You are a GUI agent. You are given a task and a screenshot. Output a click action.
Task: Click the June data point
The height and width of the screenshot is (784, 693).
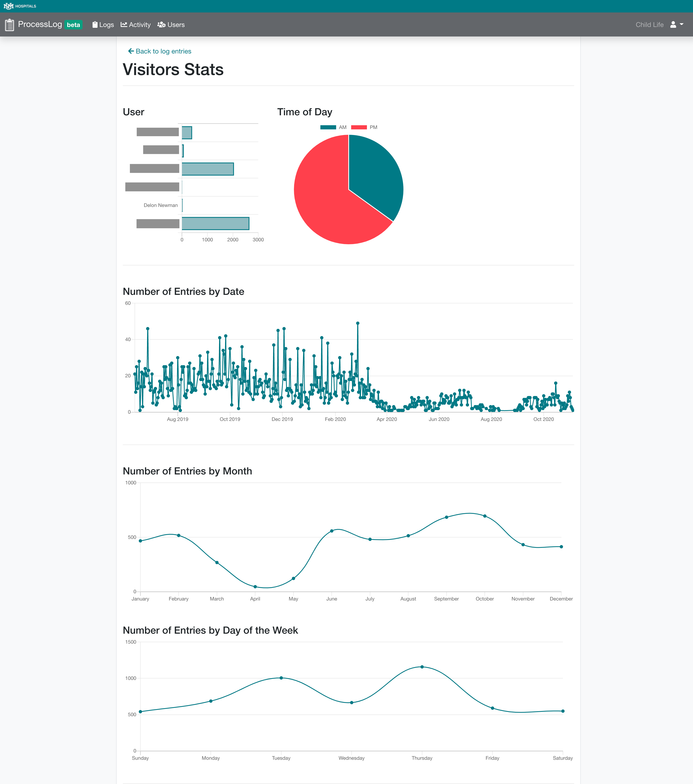332,531
